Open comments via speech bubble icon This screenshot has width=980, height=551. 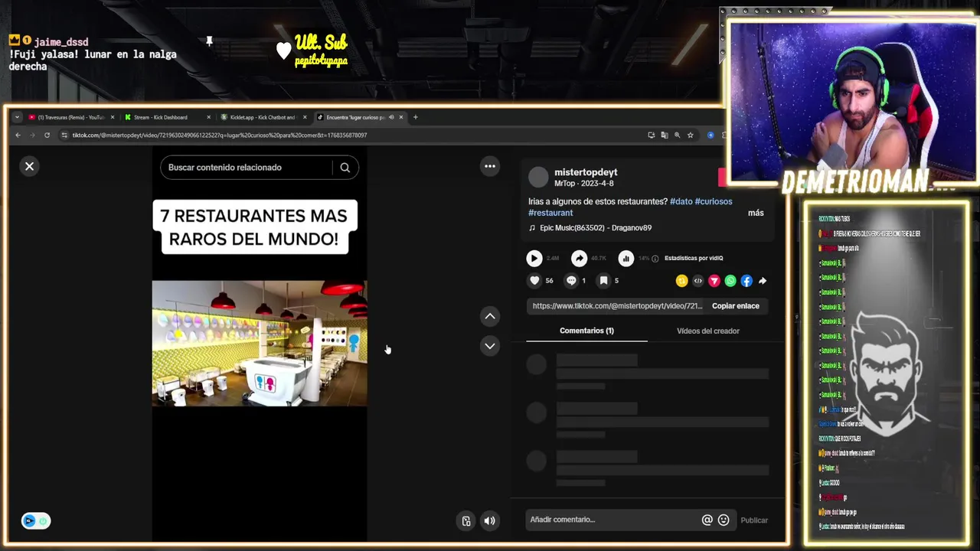click(571, 281)
